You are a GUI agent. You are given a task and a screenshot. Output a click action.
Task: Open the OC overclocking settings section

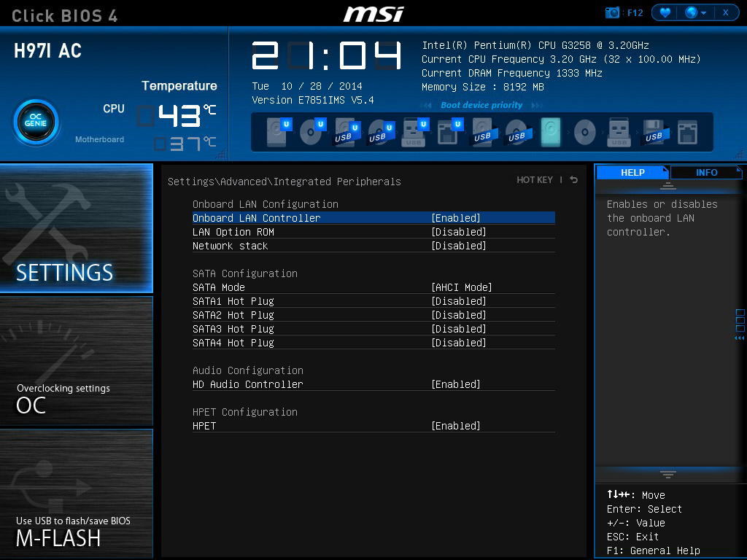pyautogui.click(x=77, y=361)
